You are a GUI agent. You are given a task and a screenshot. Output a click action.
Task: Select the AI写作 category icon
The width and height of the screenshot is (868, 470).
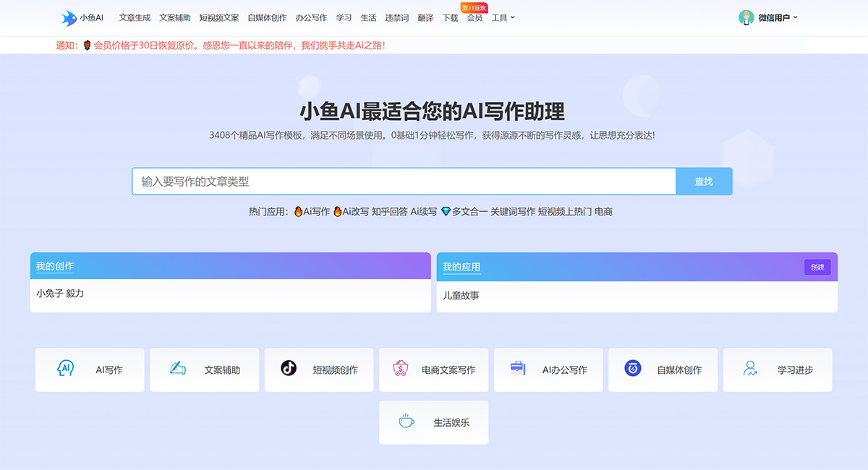pyautogui.click(x=67, y=369)
